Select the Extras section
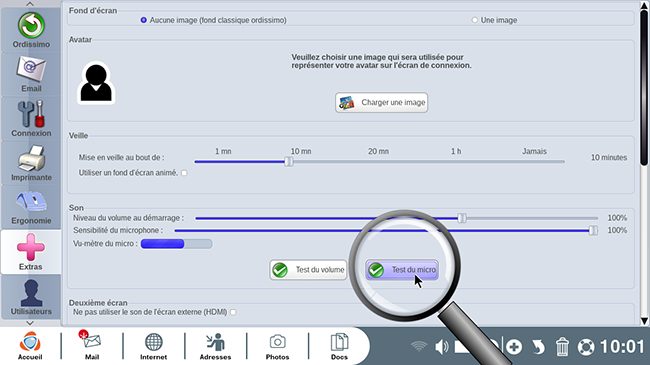 coord(31,252)
